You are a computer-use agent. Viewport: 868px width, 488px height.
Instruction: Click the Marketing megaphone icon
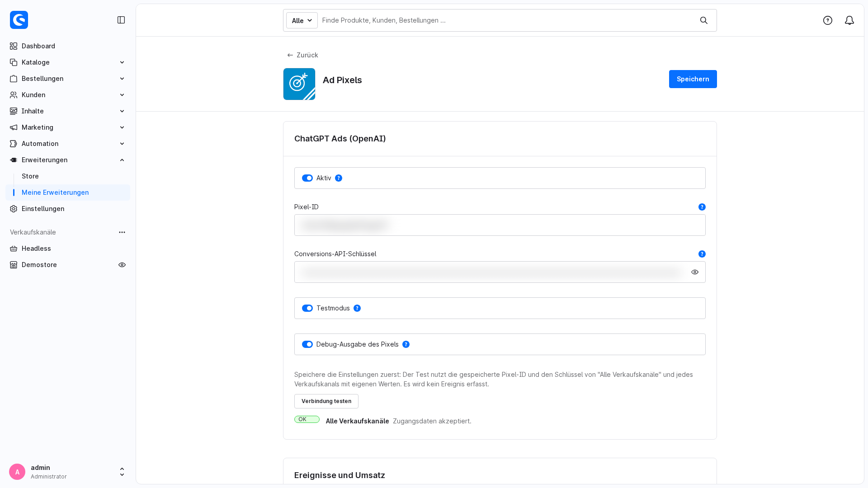tap(14, 127)
